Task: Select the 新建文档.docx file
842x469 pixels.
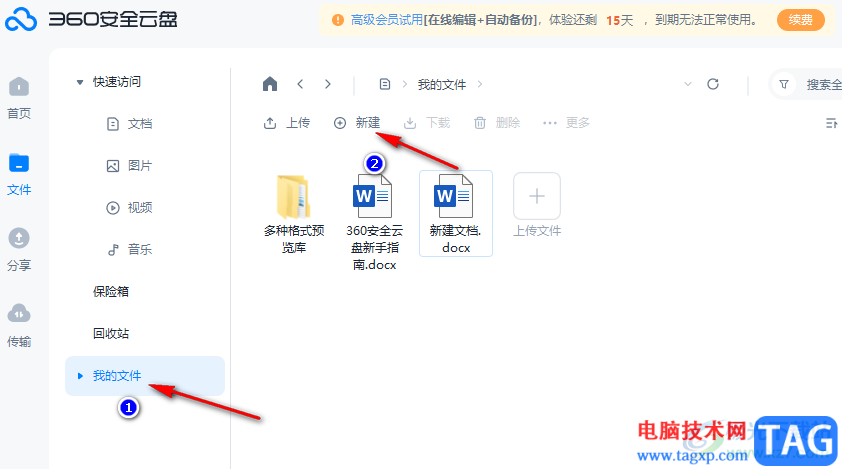Action: [x=456, y=213]
